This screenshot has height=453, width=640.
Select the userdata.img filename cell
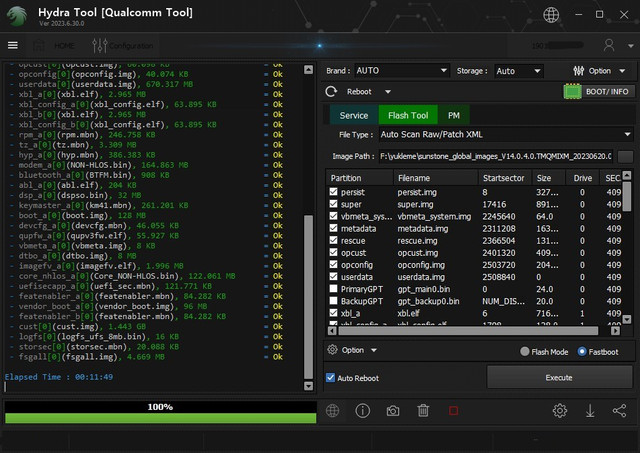pos(421,277)
